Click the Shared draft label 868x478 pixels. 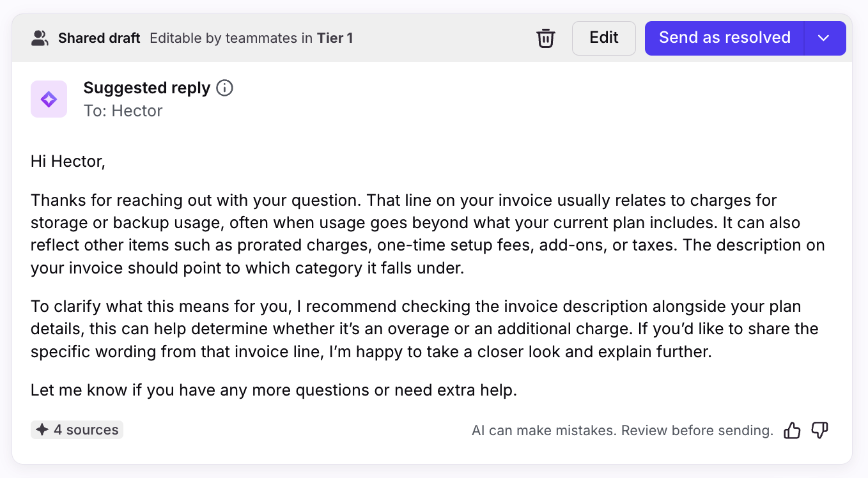pos(99,38)
